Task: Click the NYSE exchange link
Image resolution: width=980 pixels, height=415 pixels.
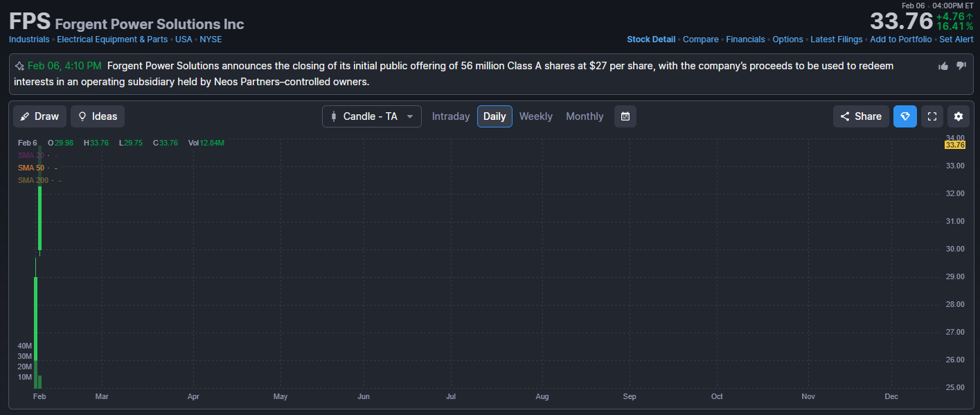Action: click(x=211, y=39)
